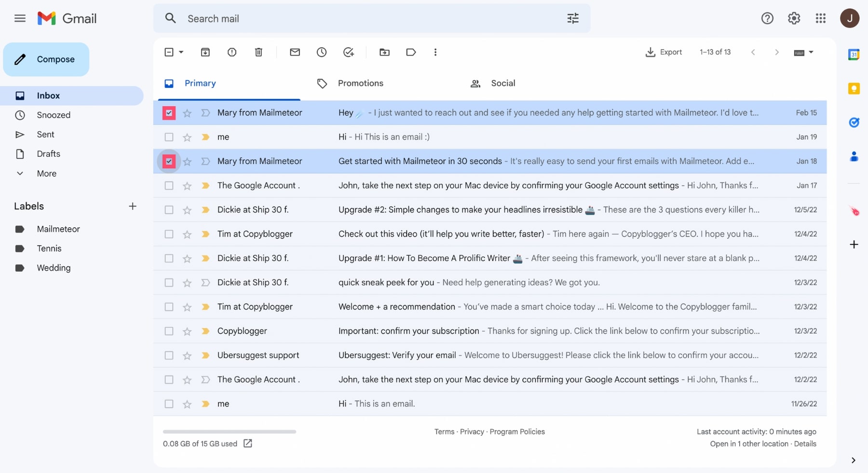The image size is (868, 473).
Task: Check the Copyblogger confirm subscription email
Action: pyautogui.click(x=169, y=331)
